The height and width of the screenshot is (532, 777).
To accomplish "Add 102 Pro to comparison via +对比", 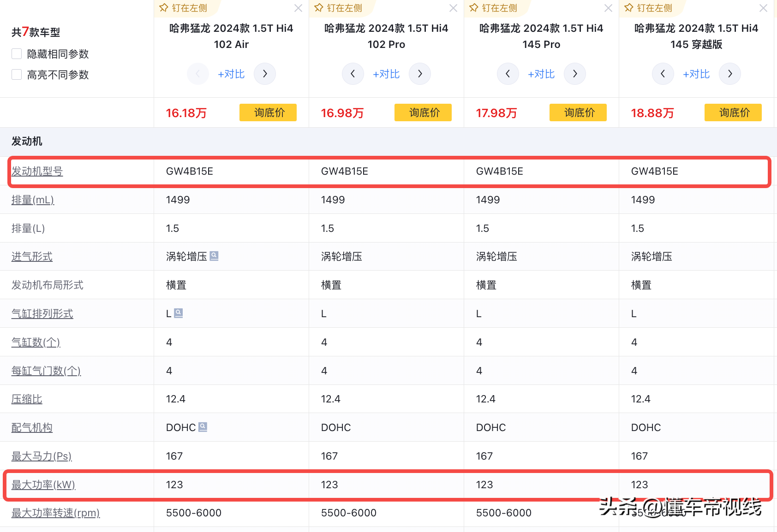I will pyautogui.click(x=386, y=74).
